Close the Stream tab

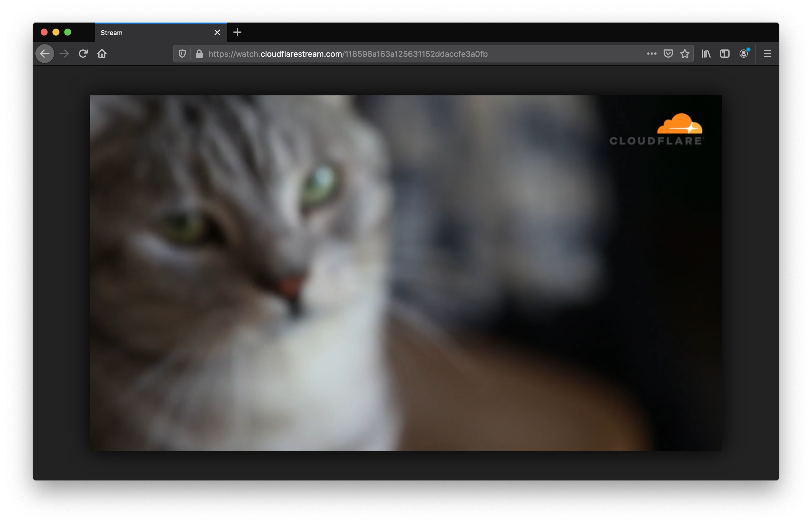[217, 33]
